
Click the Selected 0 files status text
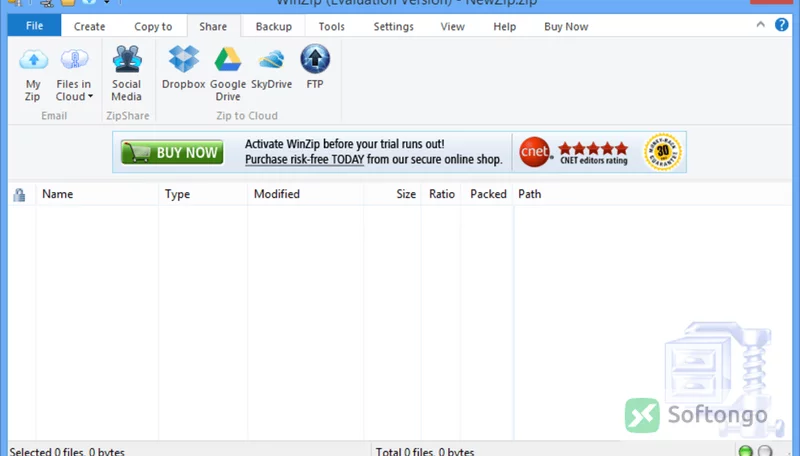point(67,452)
